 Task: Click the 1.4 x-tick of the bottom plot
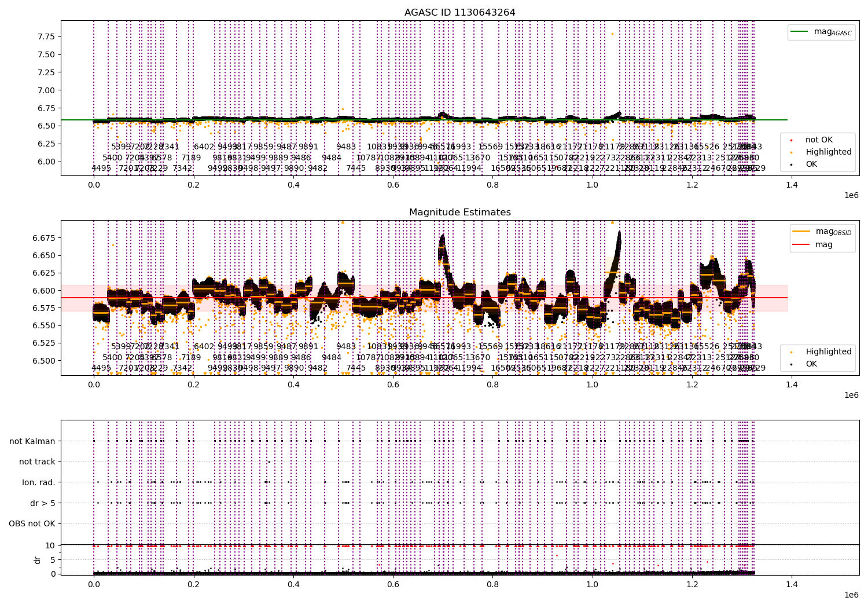tap(792, 584)
